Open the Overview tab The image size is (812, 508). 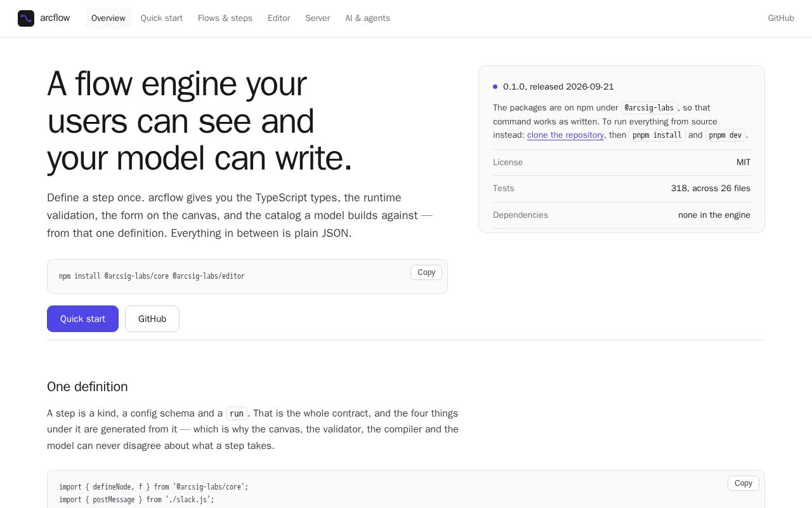pyautogui.click(x=108, y=18)
